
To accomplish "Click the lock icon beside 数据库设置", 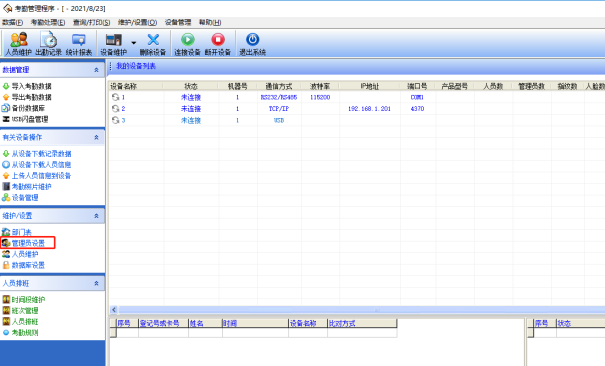I will click(6, 265).
